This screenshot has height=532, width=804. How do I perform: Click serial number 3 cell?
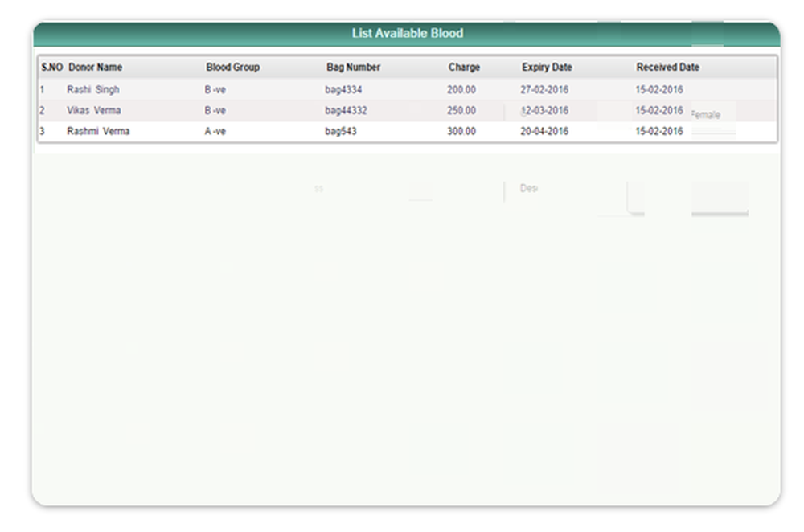point(42,131)
